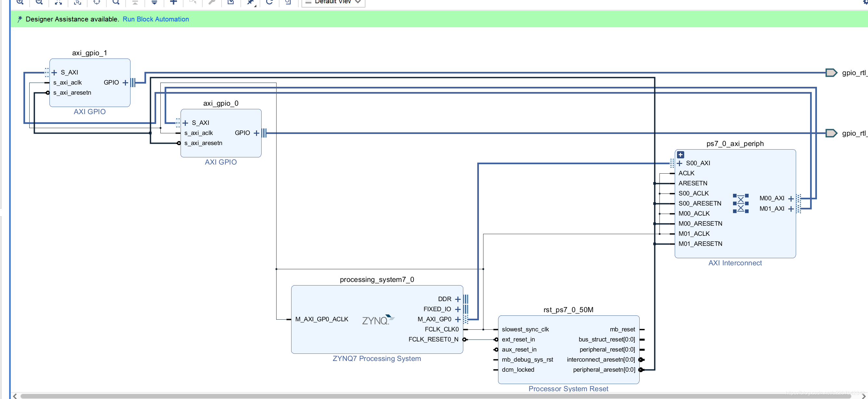The image size is (868, 399).
Task: Click the ZYNQ7 Processing System label
Action: tap(376, 359)
